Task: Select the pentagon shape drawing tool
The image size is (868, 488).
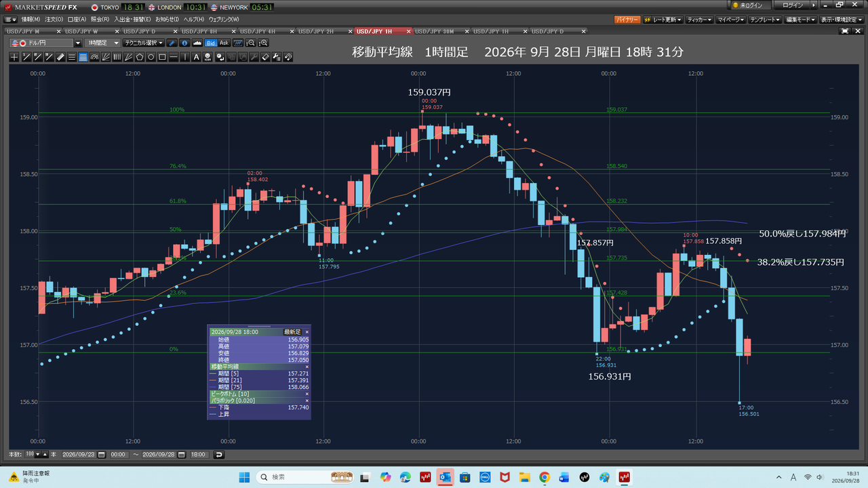Action: (140, 58)
